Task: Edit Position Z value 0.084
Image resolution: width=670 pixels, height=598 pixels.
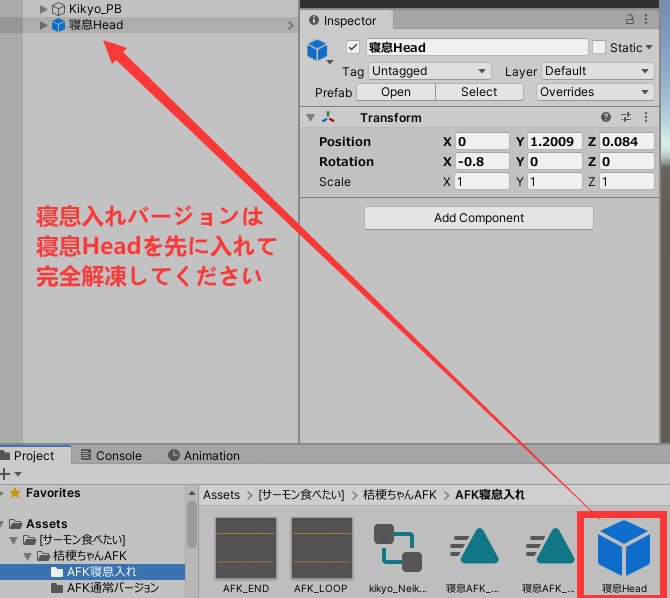Action: coord(627,141)
